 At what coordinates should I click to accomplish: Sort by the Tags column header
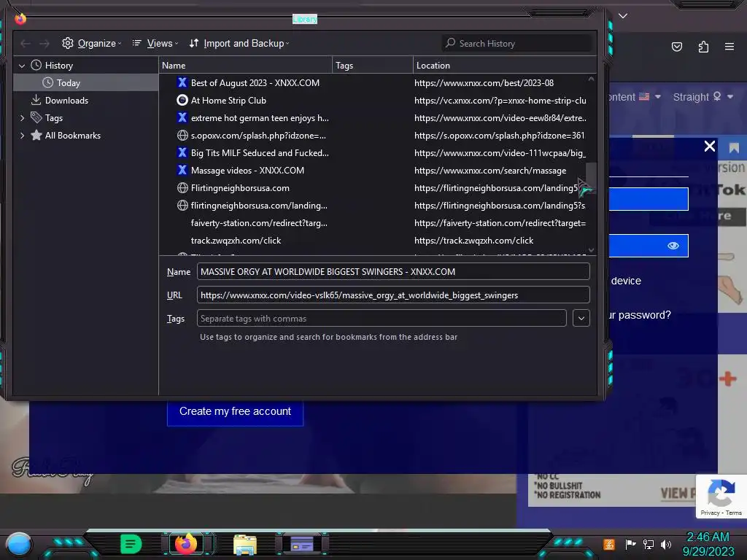tap(373, 65)
